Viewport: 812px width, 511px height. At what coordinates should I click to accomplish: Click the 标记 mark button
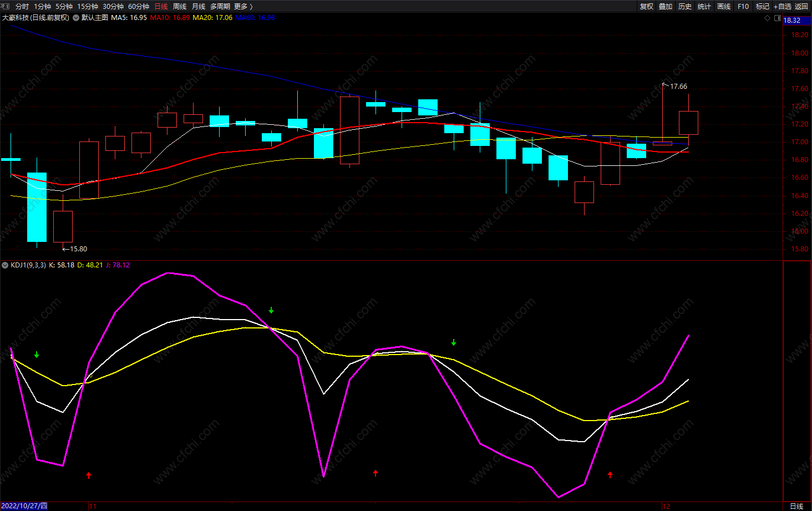[763, 6]
